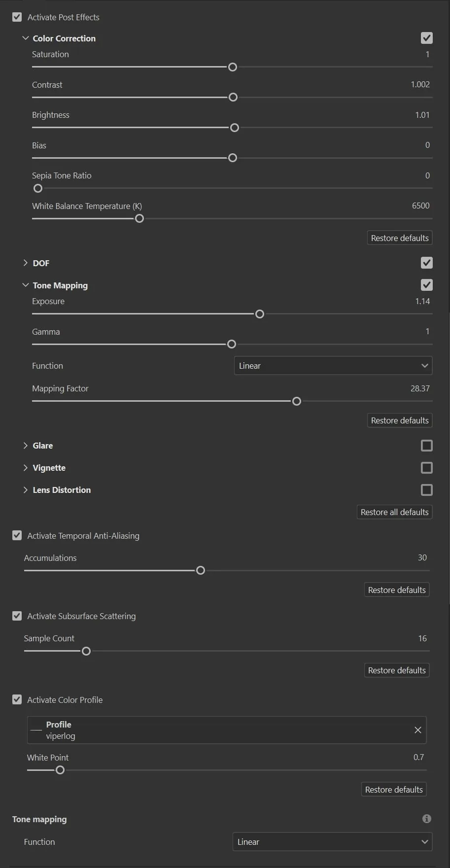This screenshot has height=868, width=450.
Task: Open the Tone Mapping Function dropdown
Action: [333, 366]
